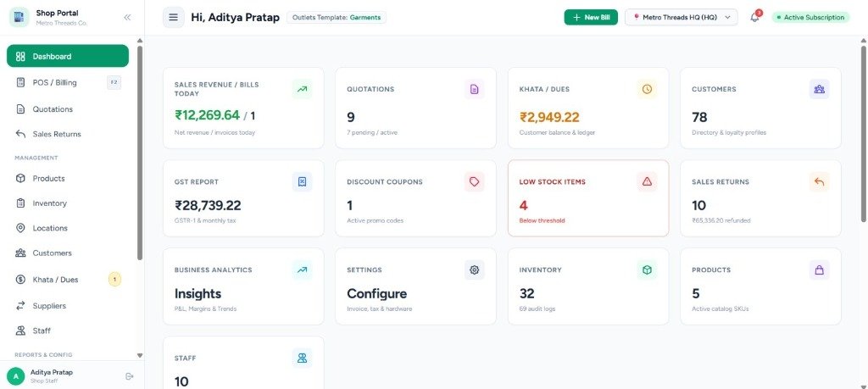This screenshot has height=389, width=868.
Task: Open the GST Report card
Action: click(243, 198)
